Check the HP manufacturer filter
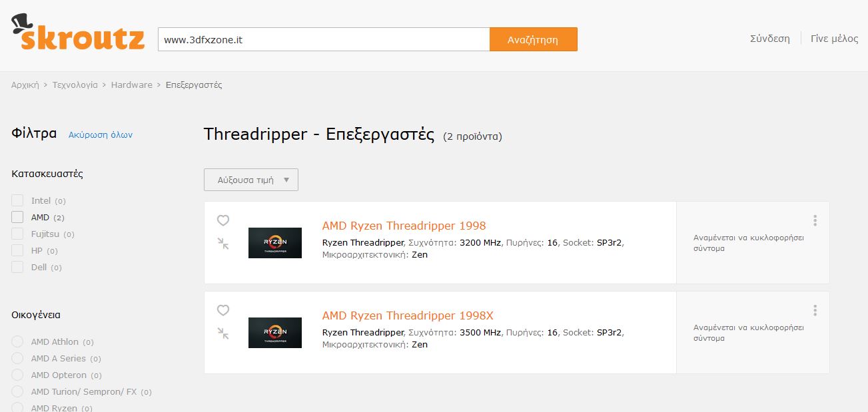The width and height of the screenshot is (868, 412). click(x=17, y=250)
